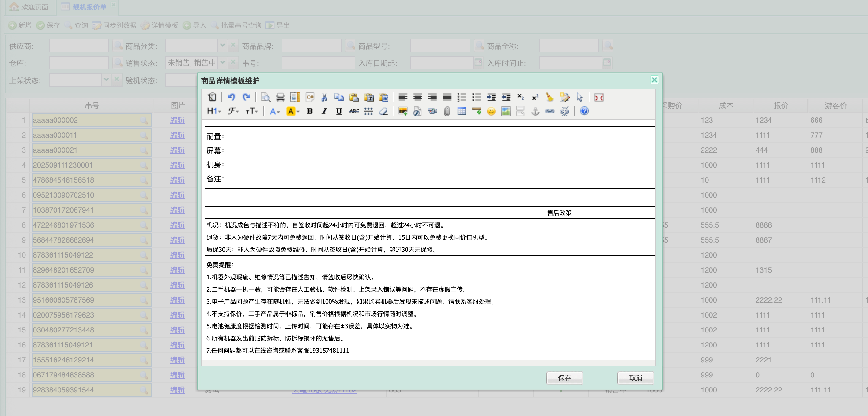Click 保存 button in template dialog
The width and height of the screenshot is (868, 416).
(564, 378)
